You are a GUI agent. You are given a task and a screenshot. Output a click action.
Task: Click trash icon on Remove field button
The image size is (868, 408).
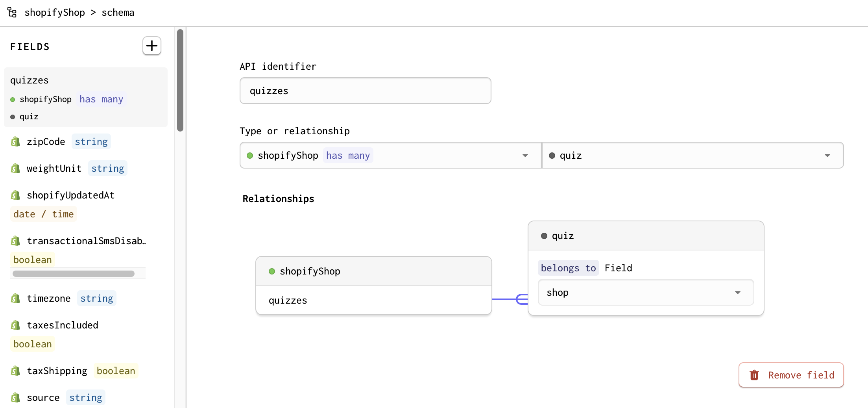[x=754, y=375]
